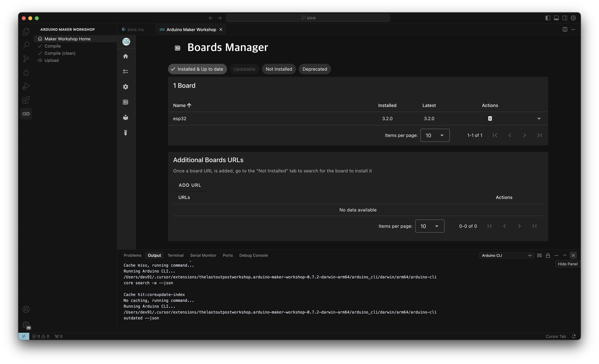Switch to the Serial Monitor panel tab
The width and height of the screenshot is (599, 364).
(203, 255)
